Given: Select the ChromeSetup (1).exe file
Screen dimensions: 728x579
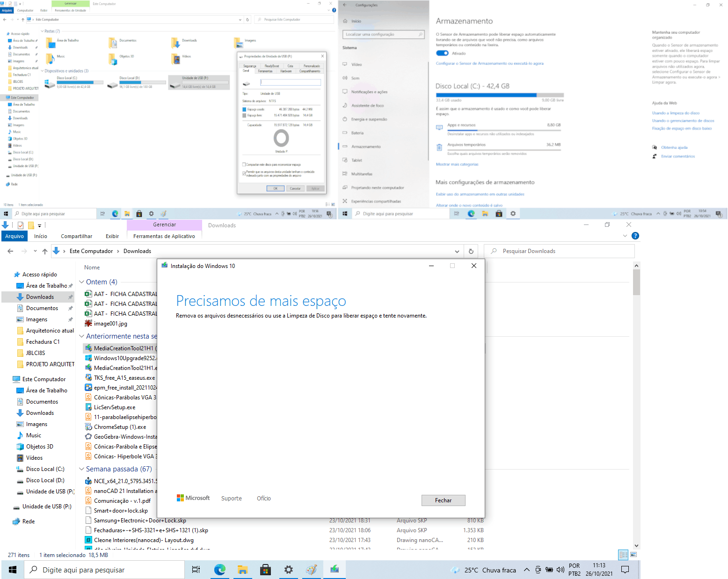Looking at the screenshot, I should click(x=120, y=427).
